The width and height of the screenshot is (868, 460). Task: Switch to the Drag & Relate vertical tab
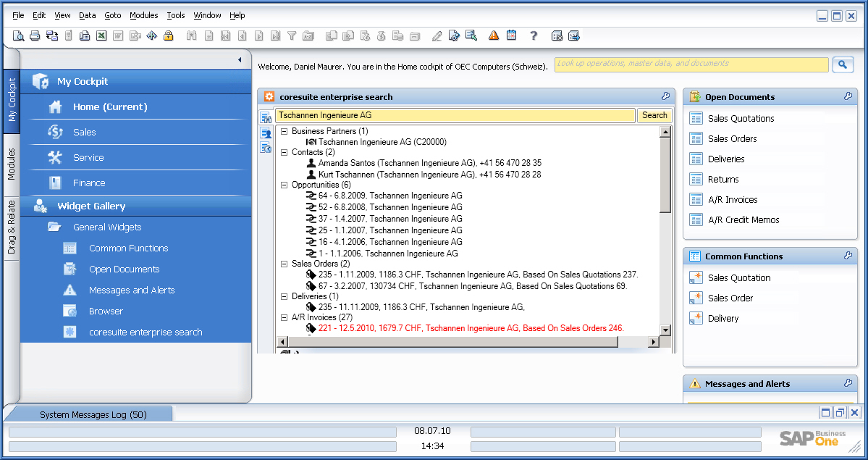coord(12,227)
